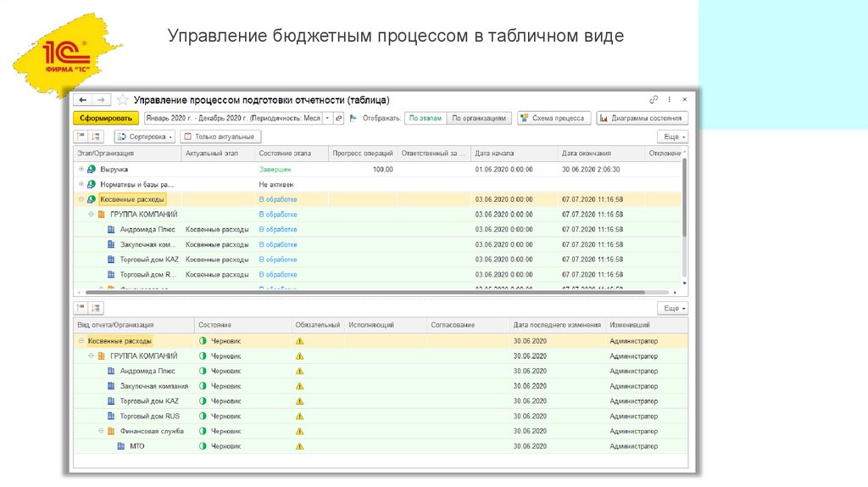This screenshot has width=868, height=487.
Task: Open the Сортировка dropdown
Action: (145, 137)
